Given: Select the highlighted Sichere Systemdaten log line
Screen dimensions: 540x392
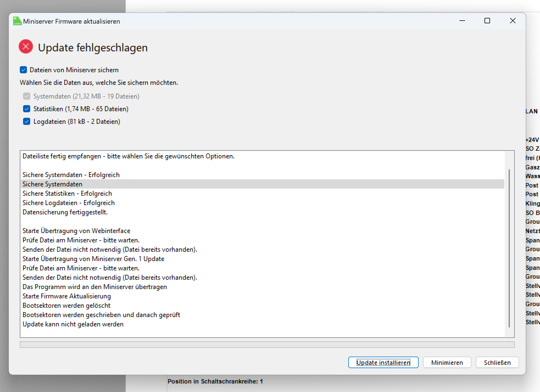Looking at the screenshot, I should [52, 184].
